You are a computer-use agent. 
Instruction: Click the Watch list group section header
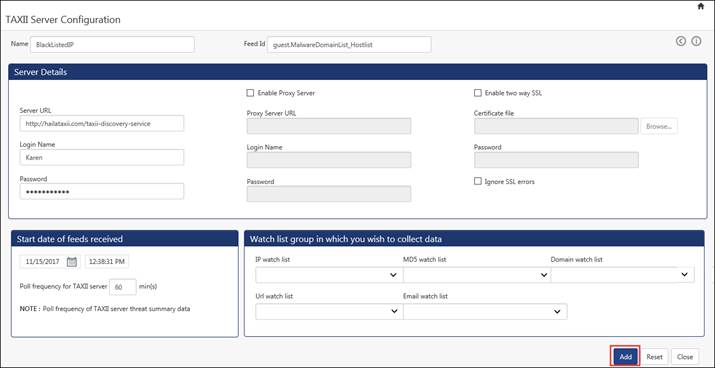tap(475, 238)
